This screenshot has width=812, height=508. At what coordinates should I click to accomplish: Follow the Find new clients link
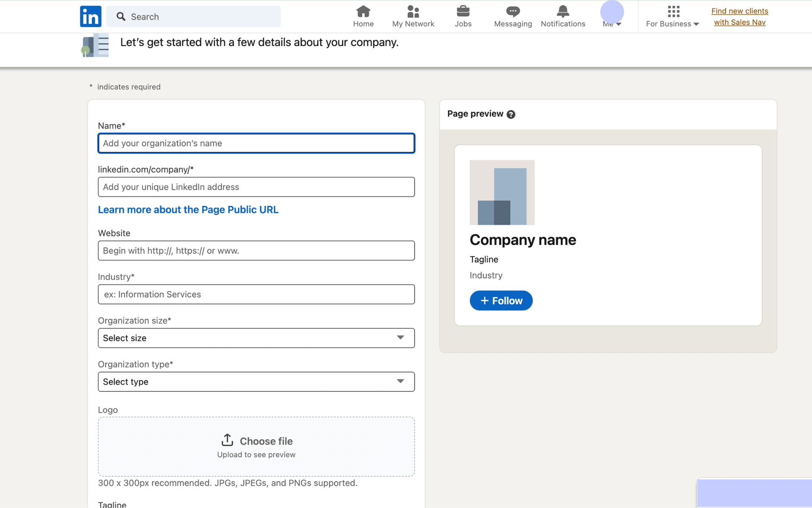(x=740, y=17)
